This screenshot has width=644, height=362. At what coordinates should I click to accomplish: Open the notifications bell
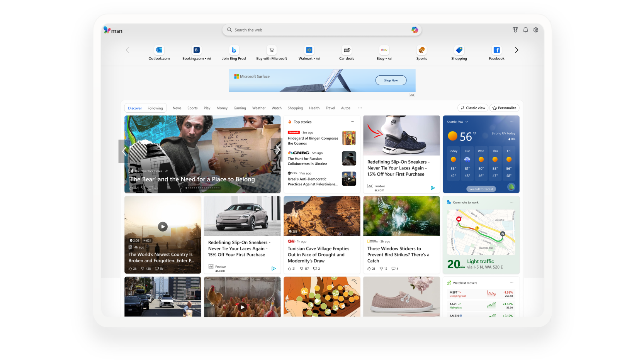(525, 30)
